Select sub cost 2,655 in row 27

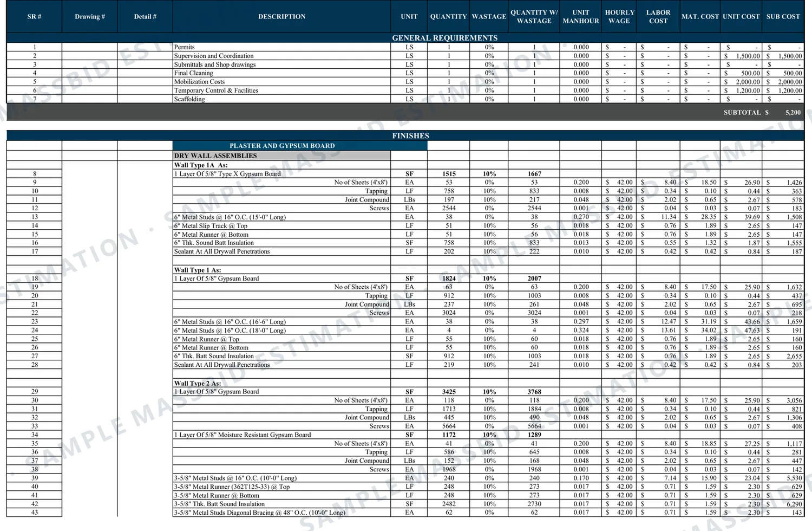(794, 357)
